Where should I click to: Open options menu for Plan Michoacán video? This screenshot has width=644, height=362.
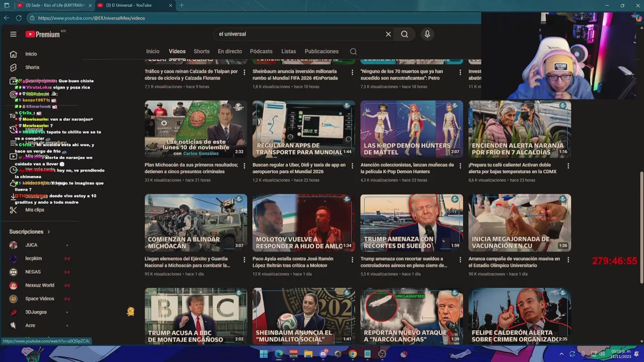(245, 165)
